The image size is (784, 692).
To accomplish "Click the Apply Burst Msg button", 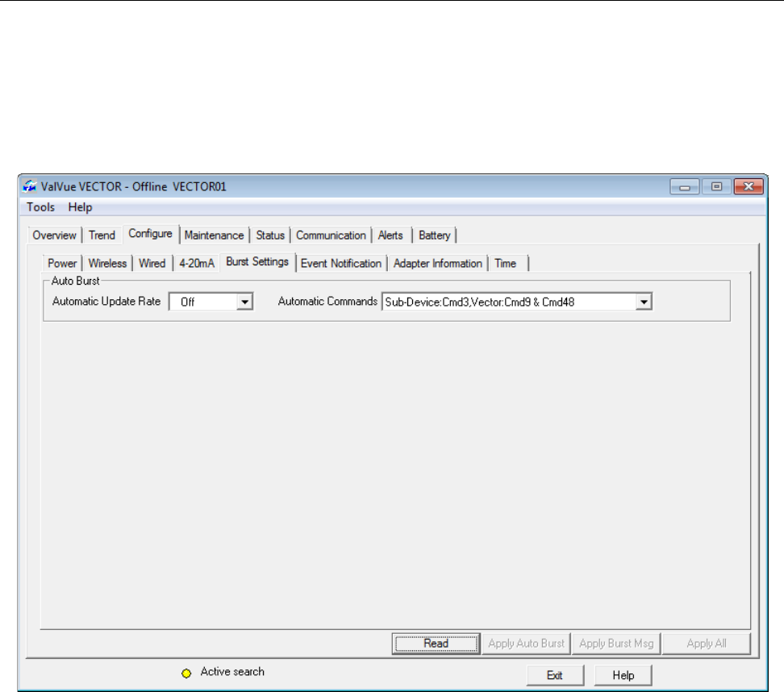I will coord(616,644).
